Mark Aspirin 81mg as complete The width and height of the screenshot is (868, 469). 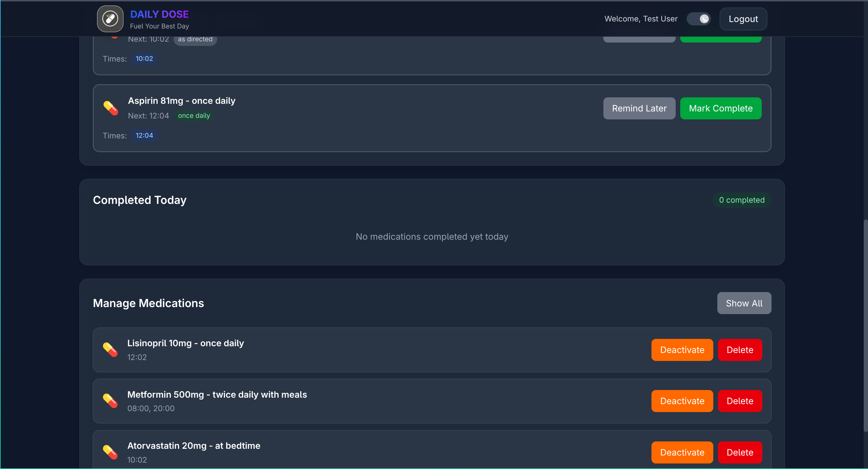click(x=720, y=108)
